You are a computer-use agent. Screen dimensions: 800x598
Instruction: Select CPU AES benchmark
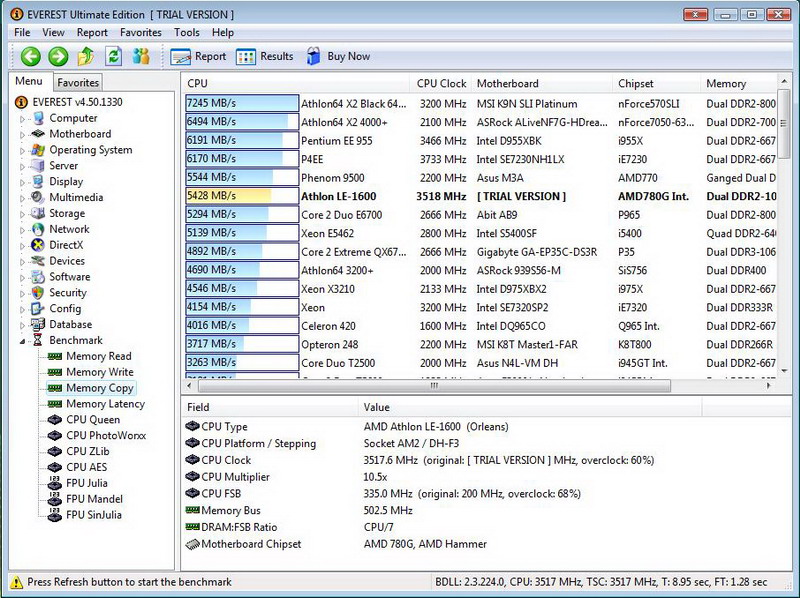tap(78, 467)
